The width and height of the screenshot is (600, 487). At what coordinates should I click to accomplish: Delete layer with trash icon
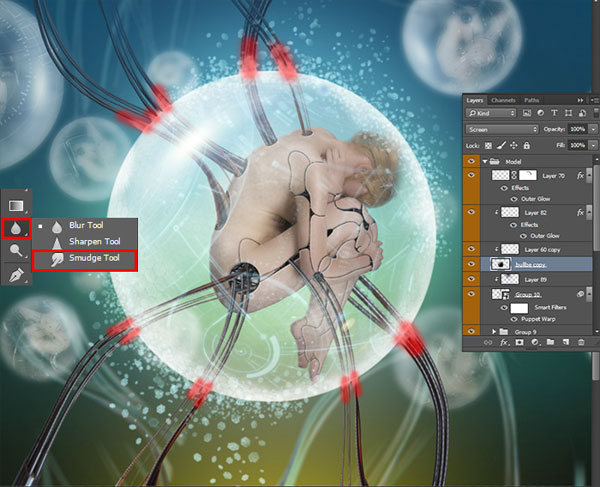click(x=581, y=342)
